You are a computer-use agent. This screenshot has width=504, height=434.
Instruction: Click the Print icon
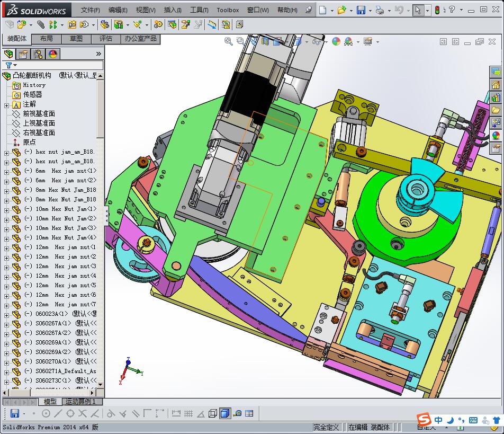[x=380, y=10]
